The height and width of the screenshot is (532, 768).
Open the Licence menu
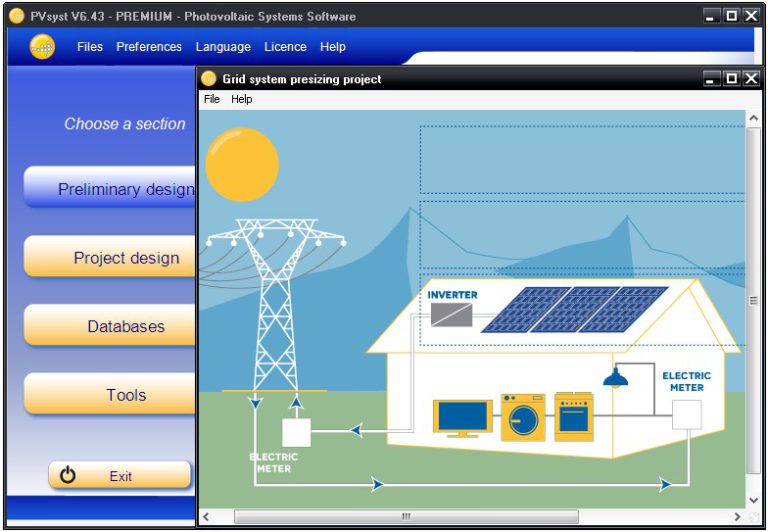(x=285, y=47)
